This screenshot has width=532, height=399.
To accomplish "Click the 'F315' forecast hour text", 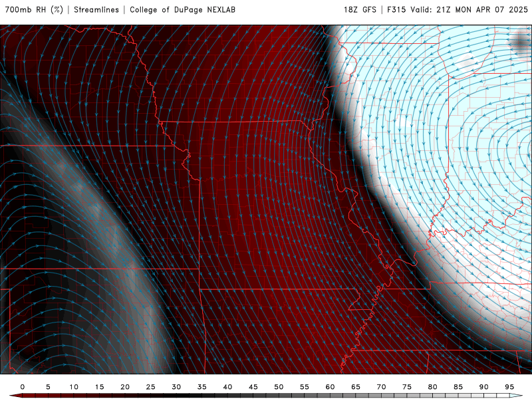I will pyautogui.click(x=396, y=9).
